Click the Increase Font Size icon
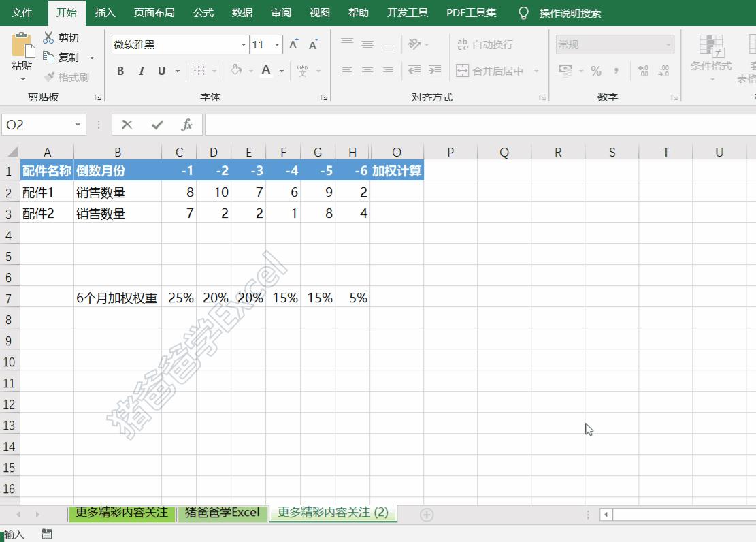 click(293, 44)
